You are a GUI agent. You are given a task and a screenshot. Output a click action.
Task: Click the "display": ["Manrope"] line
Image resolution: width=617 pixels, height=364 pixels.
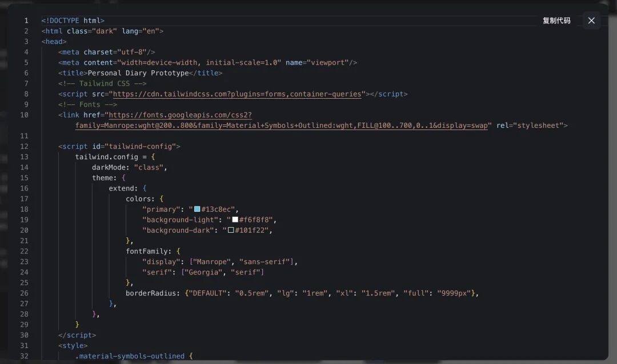(x=220, y=261)
